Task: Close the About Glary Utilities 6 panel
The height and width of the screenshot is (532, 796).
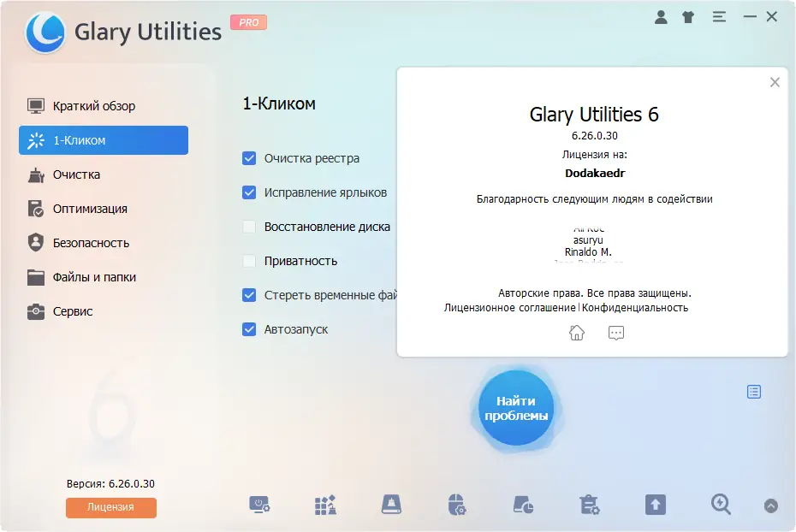Action: pos(774,82)
